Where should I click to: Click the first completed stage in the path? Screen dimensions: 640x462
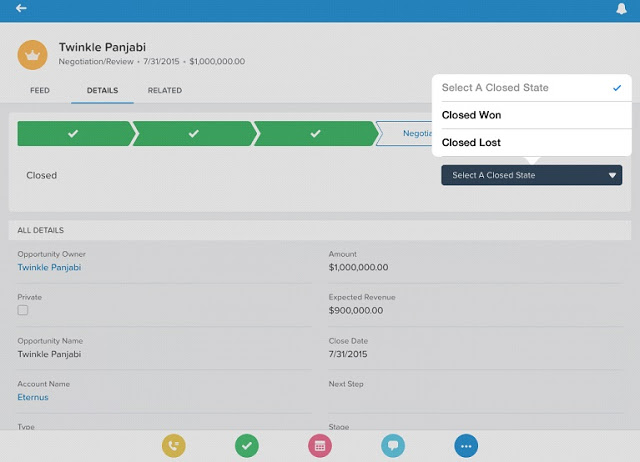click(x=72, y=133)
